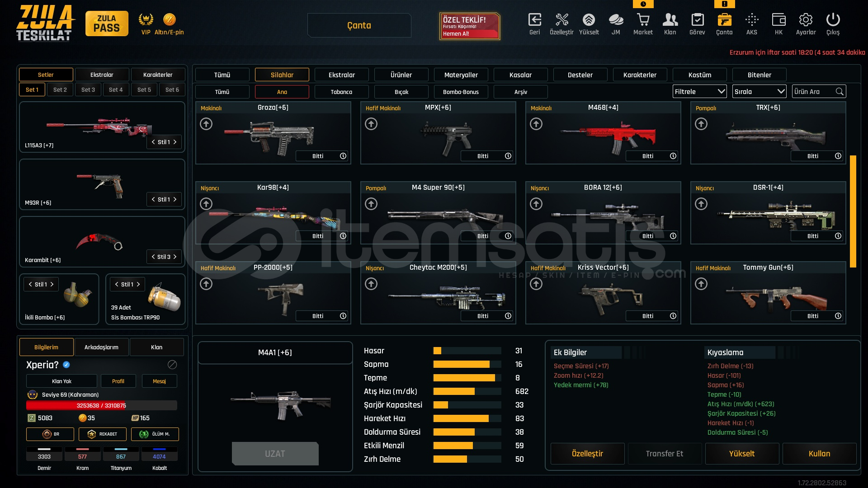Click the Ürün Ara search field
Screen dimensions: 868x488
pos(819,92)
